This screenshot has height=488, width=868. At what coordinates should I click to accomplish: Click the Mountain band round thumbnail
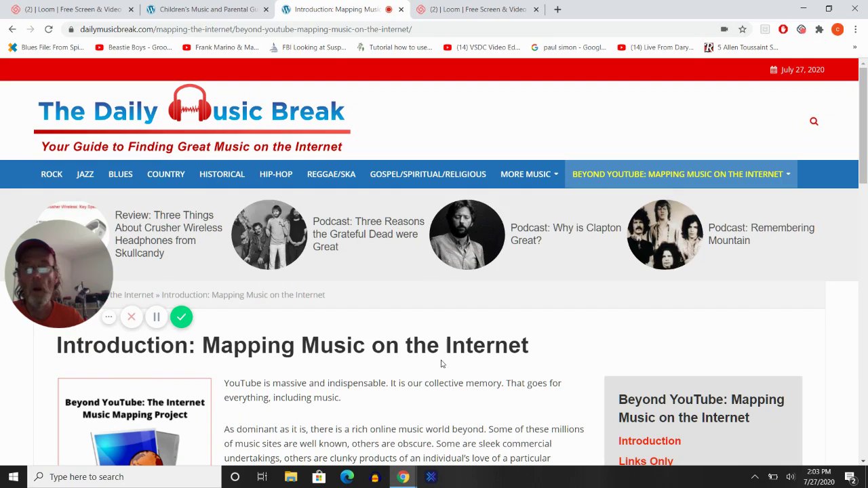pyautogui.click(x=665, y=235)
